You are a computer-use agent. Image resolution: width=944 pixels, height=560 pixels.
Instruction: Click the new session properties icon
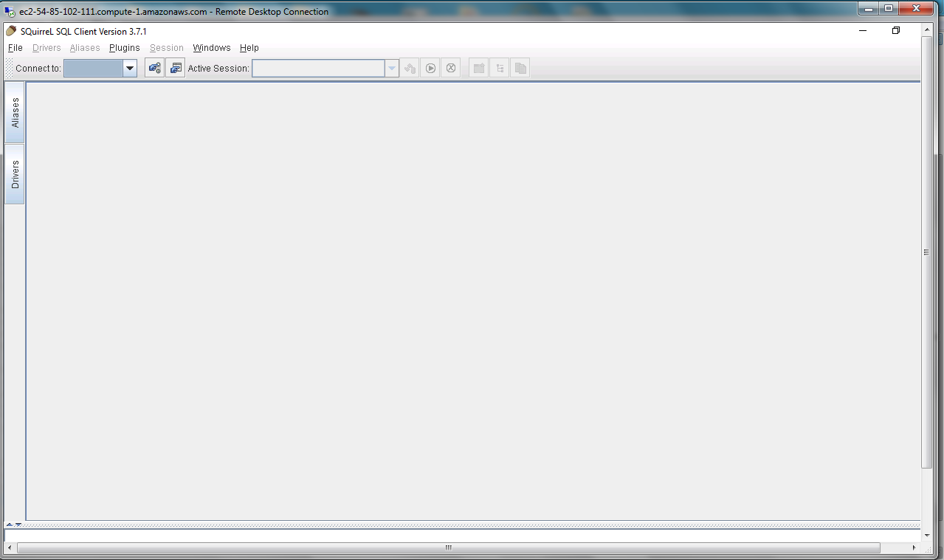tap(175, 69)
